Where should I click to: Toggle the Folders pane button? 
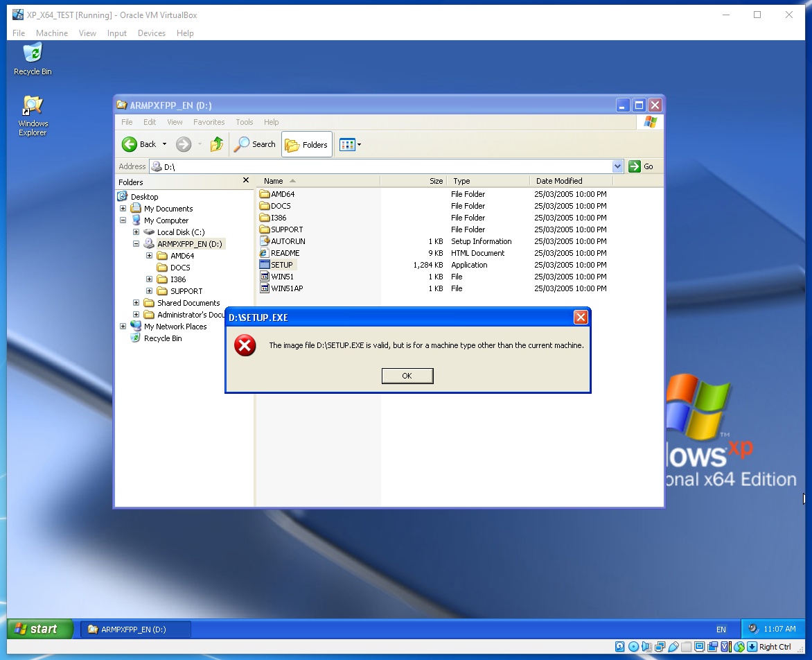pos(306,144)
